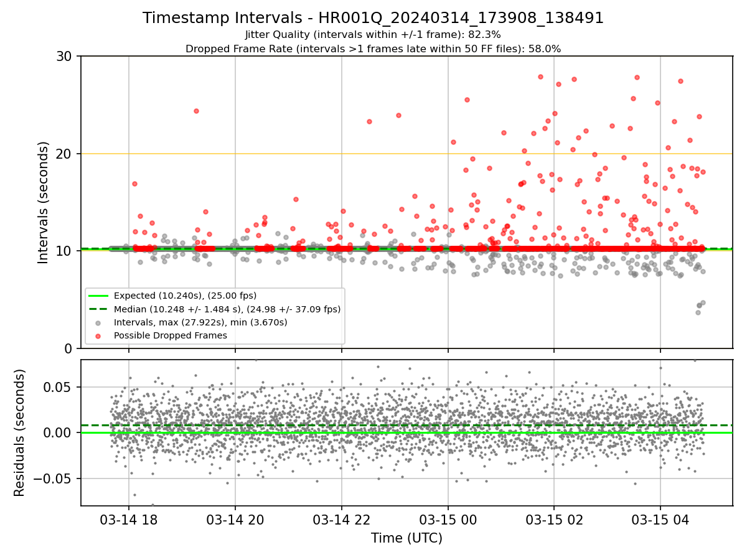
Task: Click the gray marker beside 'Intervals, max' in the legend
Action: tap(98, 322)
